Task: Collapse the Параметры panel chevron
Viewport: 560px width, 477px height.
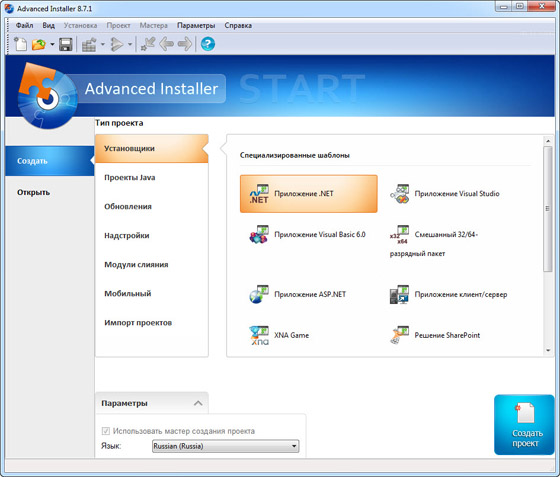Action: click(198, 403)
